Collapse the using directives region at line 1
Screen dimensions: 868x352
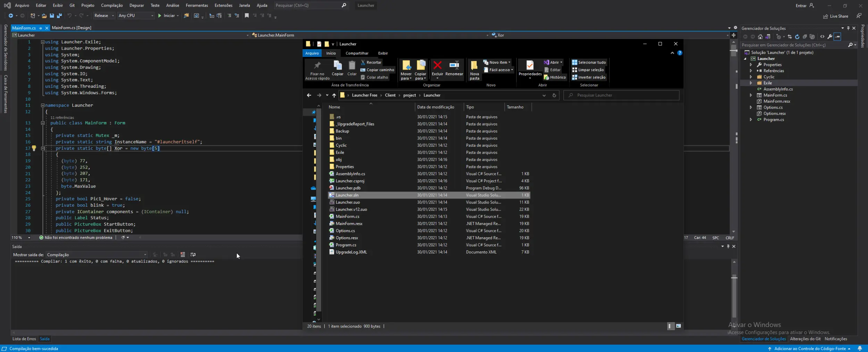(43, 42)
